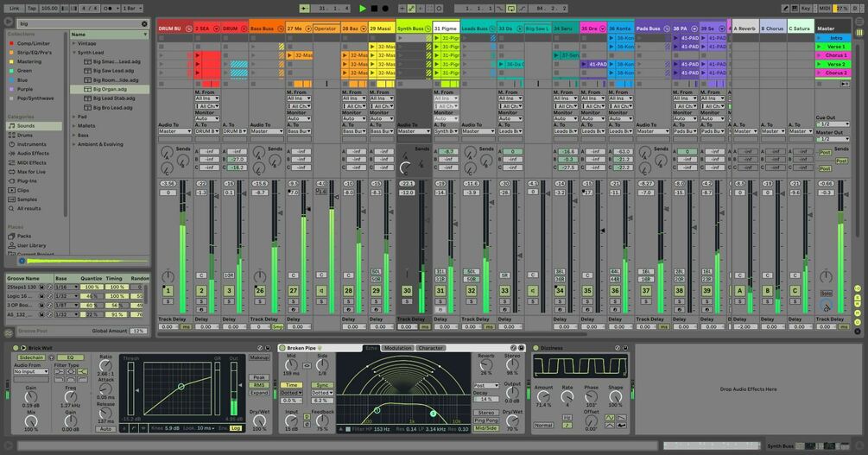Toggle the Draw Mode pencil icon
This screenshot has width=868, height=455.
(x=785, y=9)
